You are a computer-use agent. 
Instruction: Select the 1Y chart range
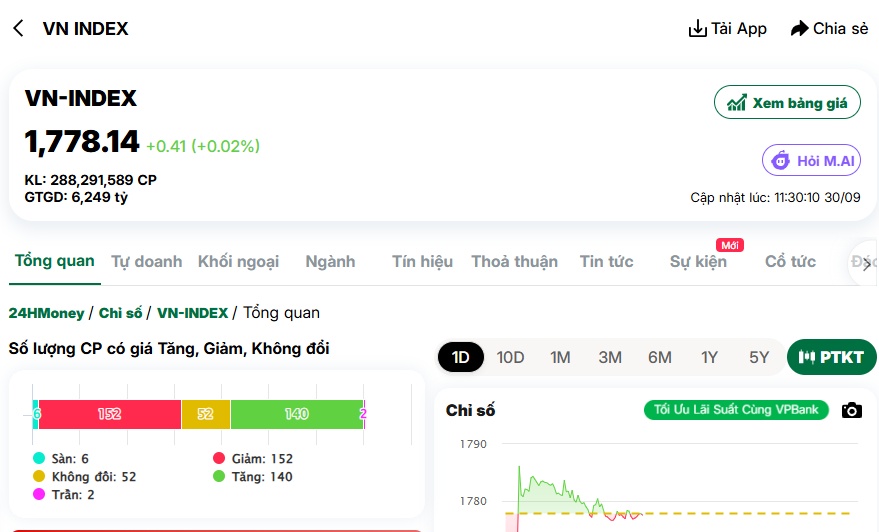point(709,357)
